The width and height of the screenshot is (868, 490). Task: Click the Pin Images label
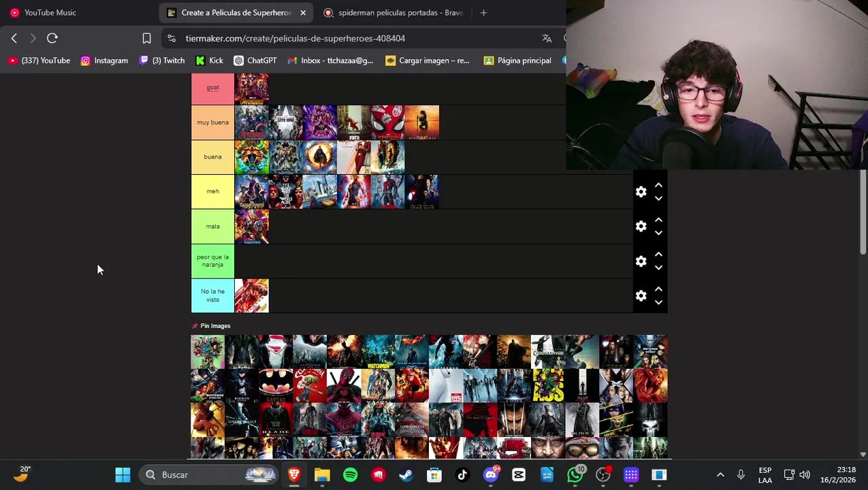pos(215,326)
